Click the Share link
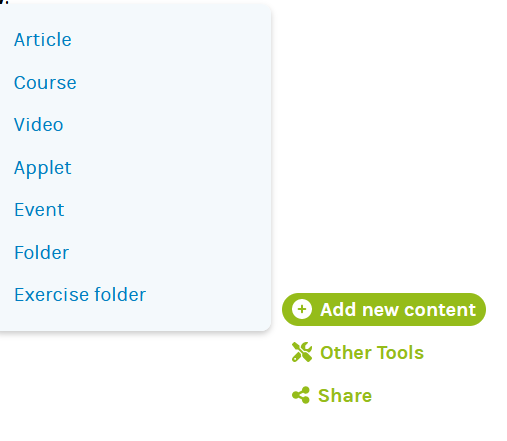The image size is (507, 441). tap(332, 395)
